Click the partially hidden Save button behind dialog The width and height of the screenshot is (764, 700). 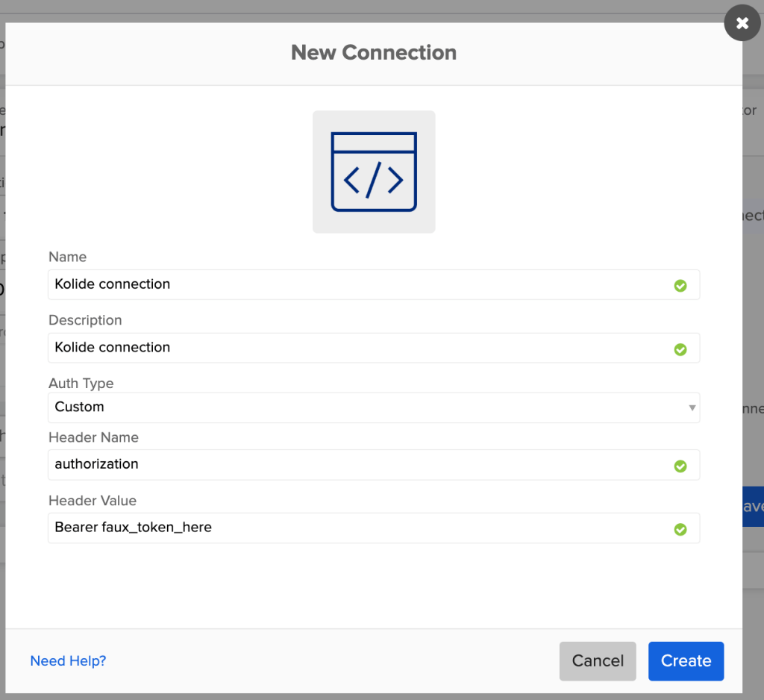tap(752, 507)
